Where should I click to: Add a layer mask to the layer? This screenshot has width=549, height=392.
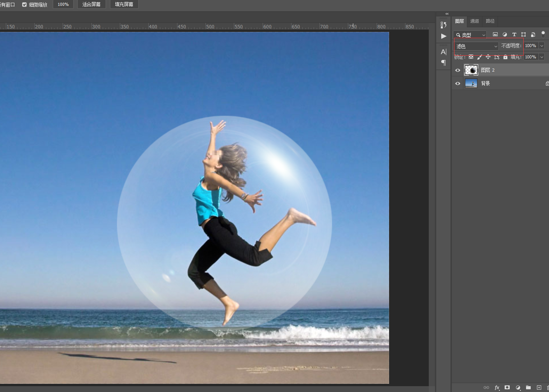click(x=507, y=387)
